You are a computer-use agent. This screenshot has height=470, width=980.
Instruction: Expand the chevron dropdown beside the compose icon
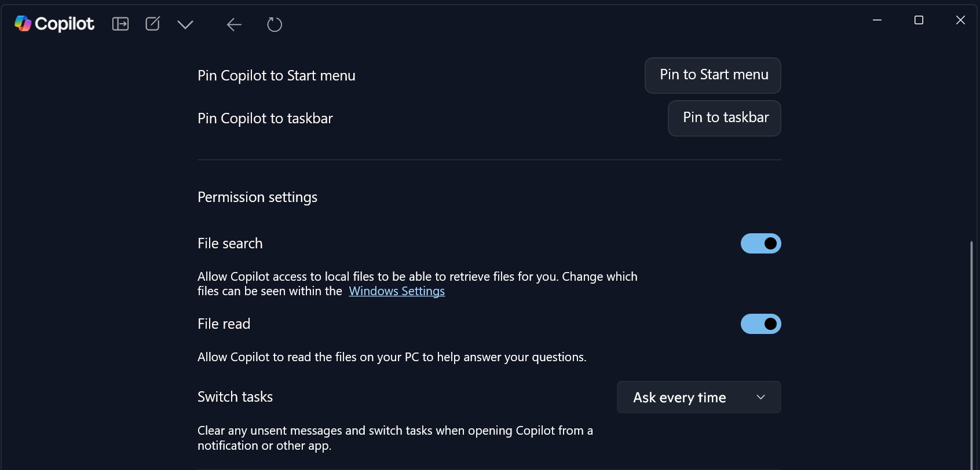(x=185, y=24)
